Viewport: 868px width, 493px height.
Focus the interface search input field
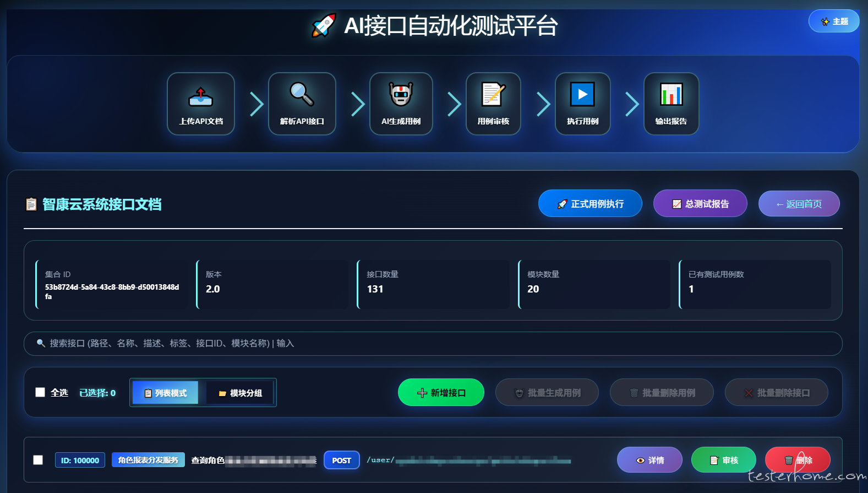click(x=433, y=344)
